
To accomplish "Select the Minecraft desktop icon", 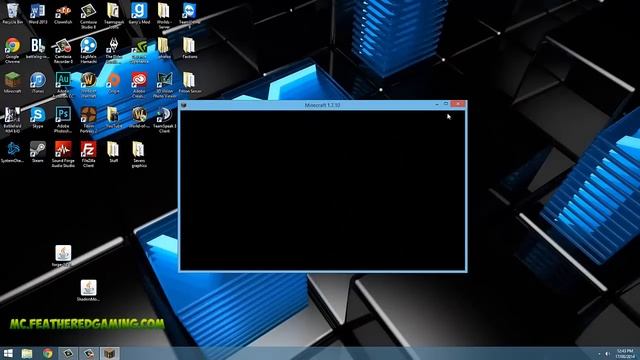I will pyautogui.click(x=12, y=83).
